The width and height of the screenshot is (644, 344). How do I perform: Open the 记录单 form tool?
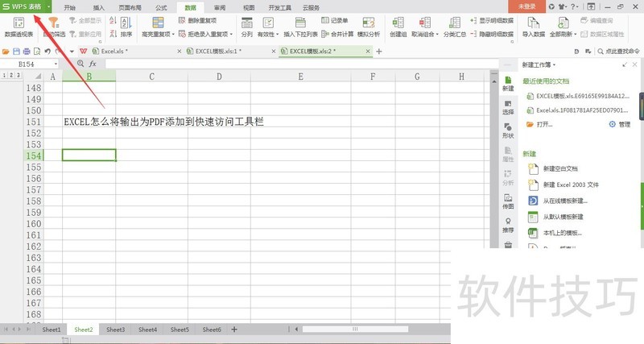(334, 21)
